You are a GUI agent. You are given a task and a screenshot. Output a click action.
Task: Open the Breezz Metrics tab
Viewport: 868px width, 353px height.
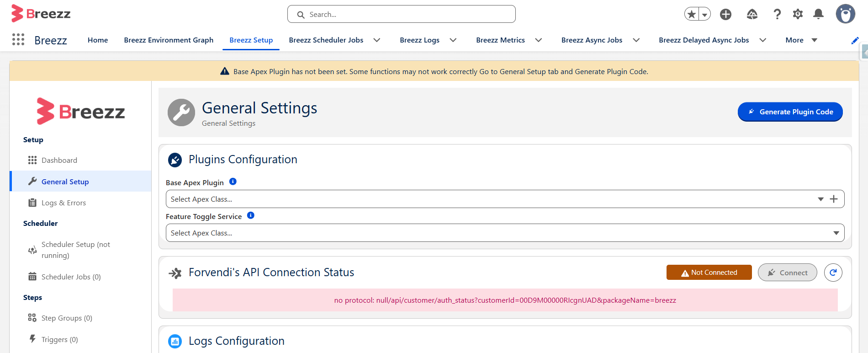(500, 40)
